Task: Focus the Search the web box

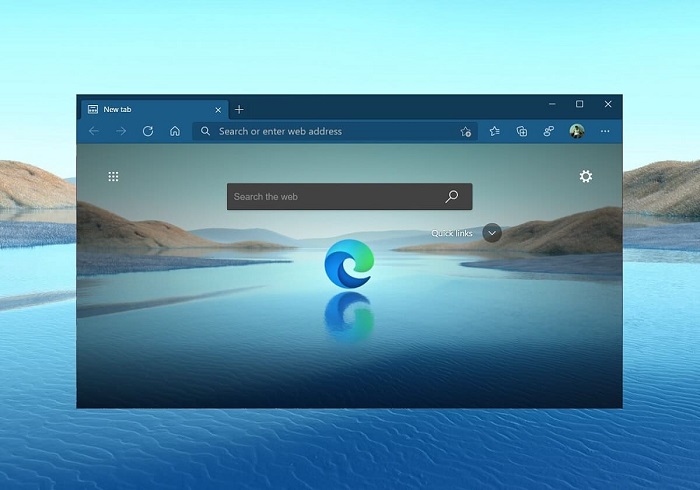Action: [350, 196]
